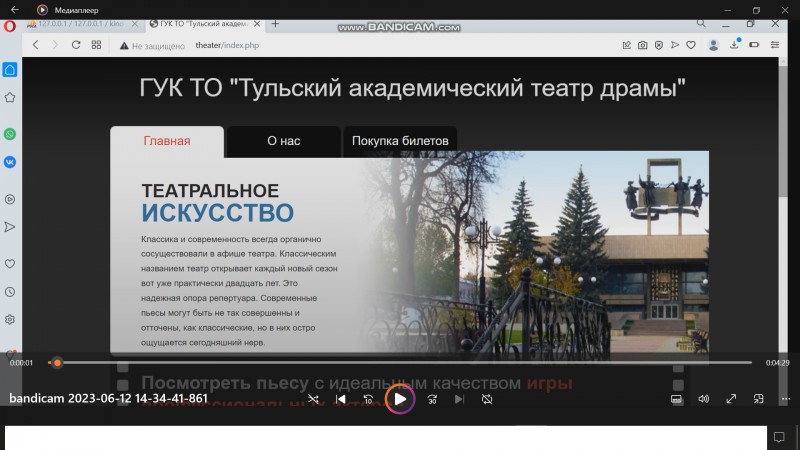Open subtitles and captions menu
The width and height of the screenshot is (800, 450).
point(676,399)
